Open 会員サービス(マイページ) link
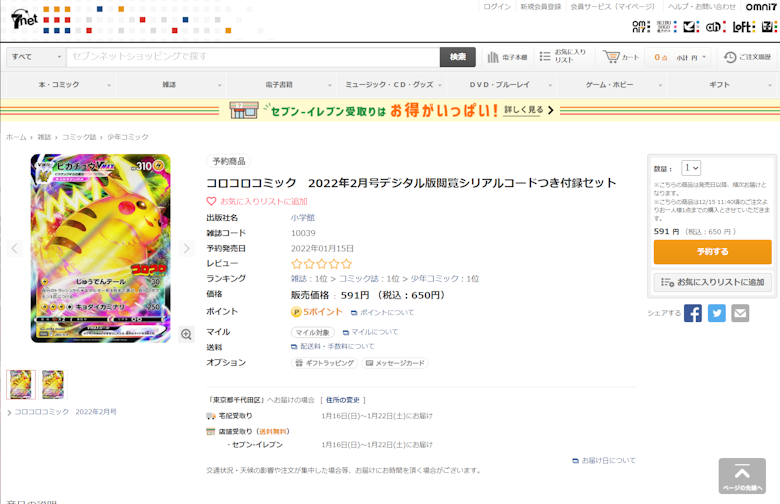The width and height of the screenshot is (780, 504). [x=612, y=6]
